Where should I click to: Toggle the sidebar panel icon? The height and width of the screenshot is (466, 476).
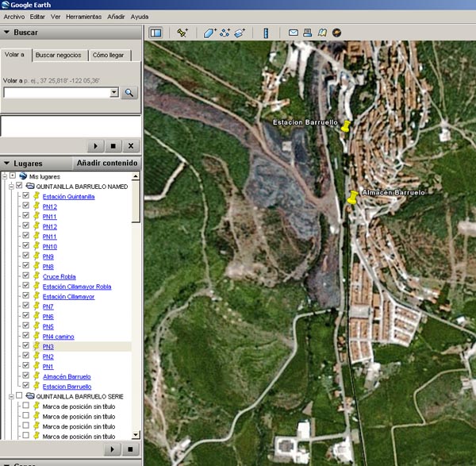point(155,33)
